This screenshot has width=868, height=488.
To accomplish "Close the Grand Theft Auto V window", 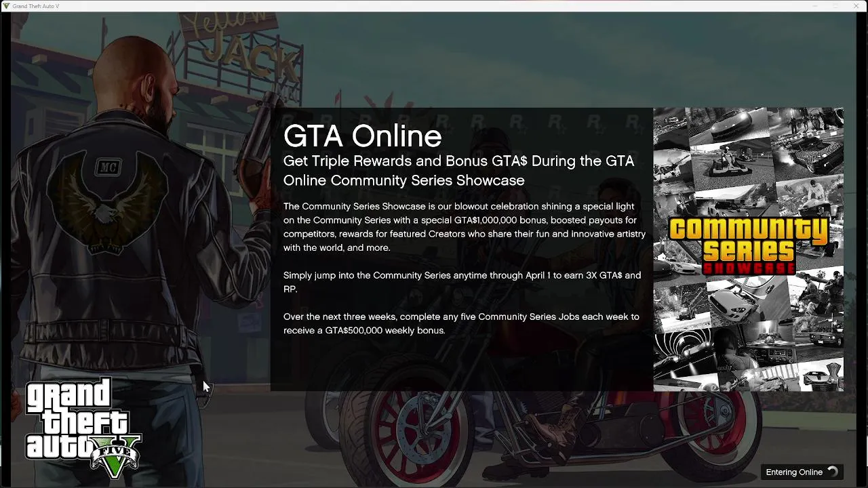I will click(855, 6).
